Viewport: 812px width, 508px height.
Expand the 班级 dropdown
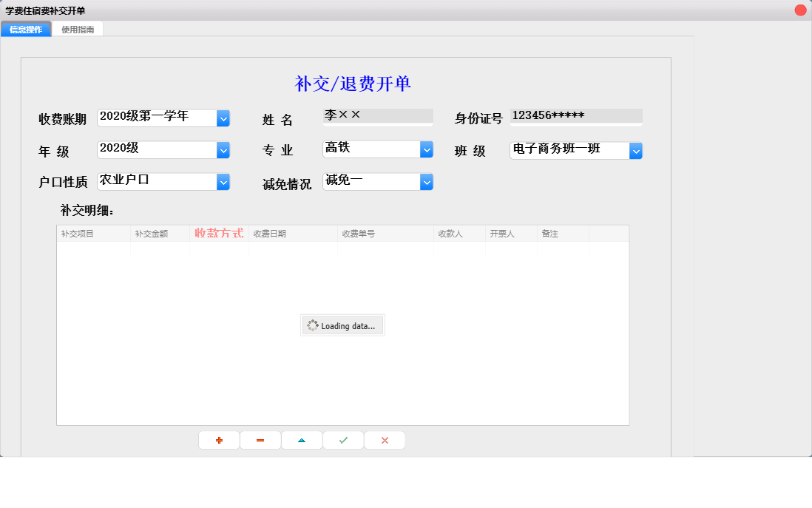[635, 151]
